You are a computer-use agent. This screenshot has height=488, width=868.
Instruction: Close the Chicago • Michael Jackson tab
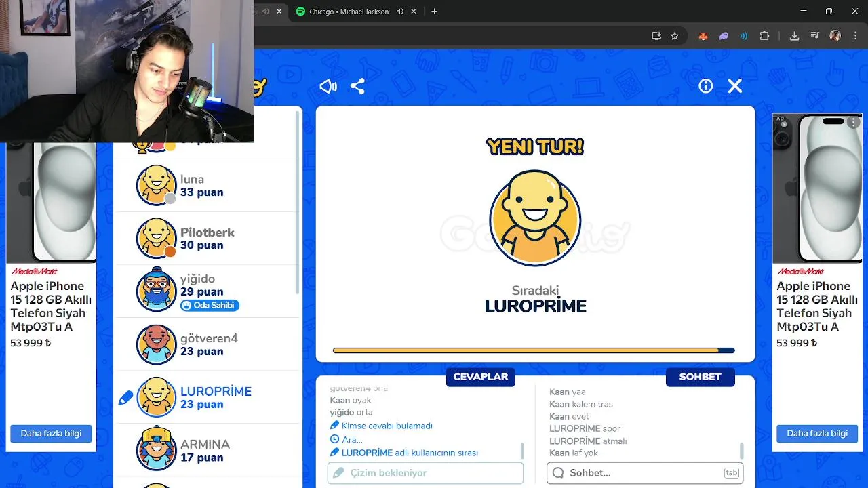click(x=414, y=12)
